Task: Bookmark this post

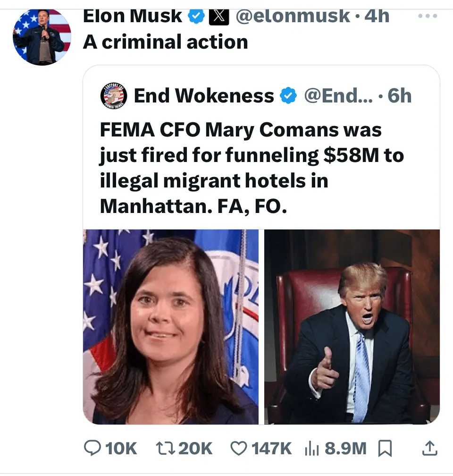Action: pos(386,448)
